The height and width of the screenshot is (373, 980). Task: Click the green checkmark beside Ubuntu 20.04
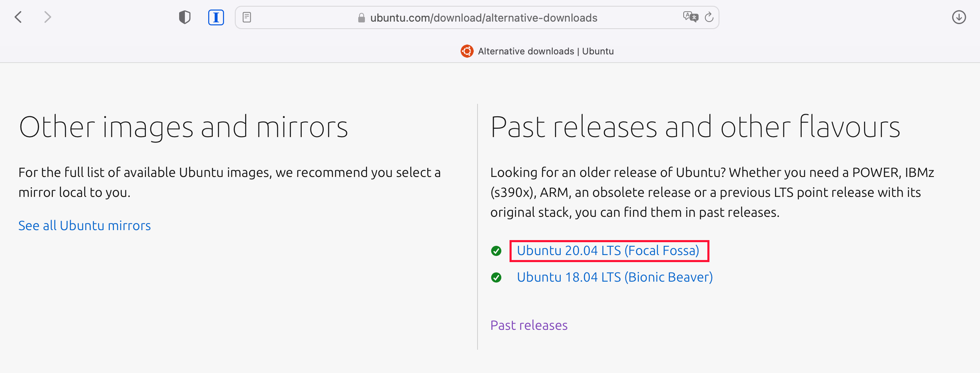pyautogui.click(x=496, y=251)
